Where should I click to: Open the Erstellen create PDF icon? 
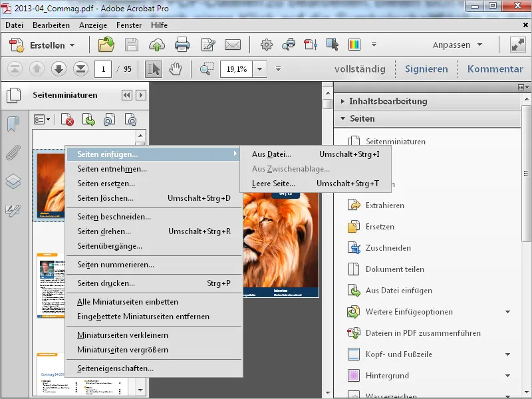pyautogui.click(x=16, y=45)
